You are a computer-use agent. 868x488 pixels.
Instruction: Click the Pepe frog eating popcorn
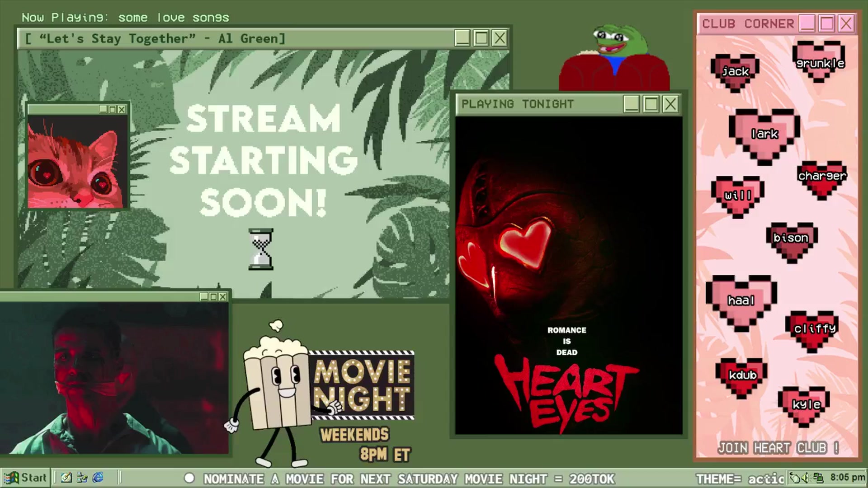pyautogui.click(x=614, y=58)
